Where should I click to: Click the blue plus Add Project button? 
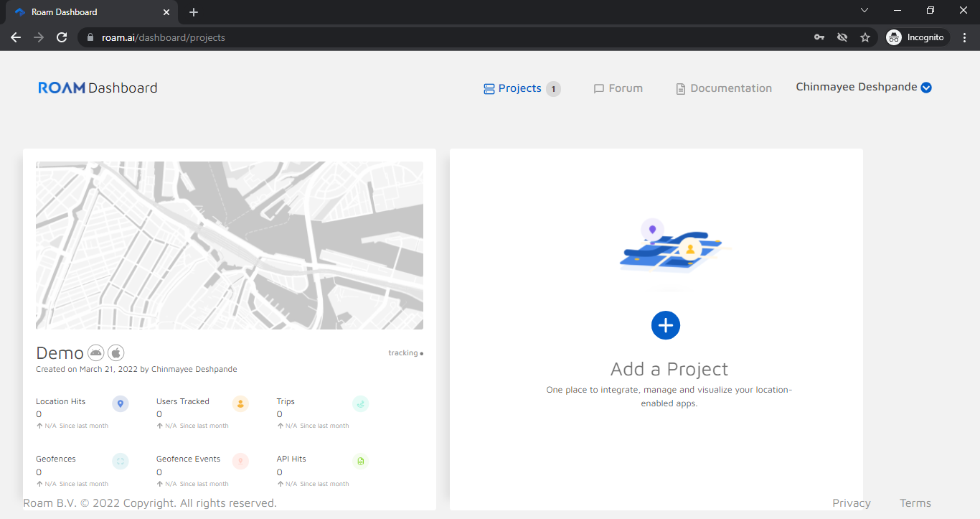pyautogui.click(x=666, y=325)
